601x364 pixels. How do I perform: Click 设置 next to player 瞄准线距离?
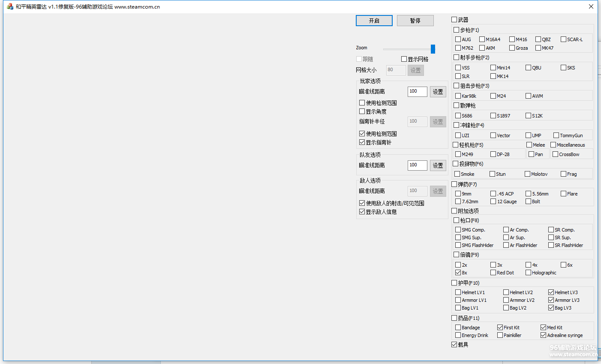point(438,92)
